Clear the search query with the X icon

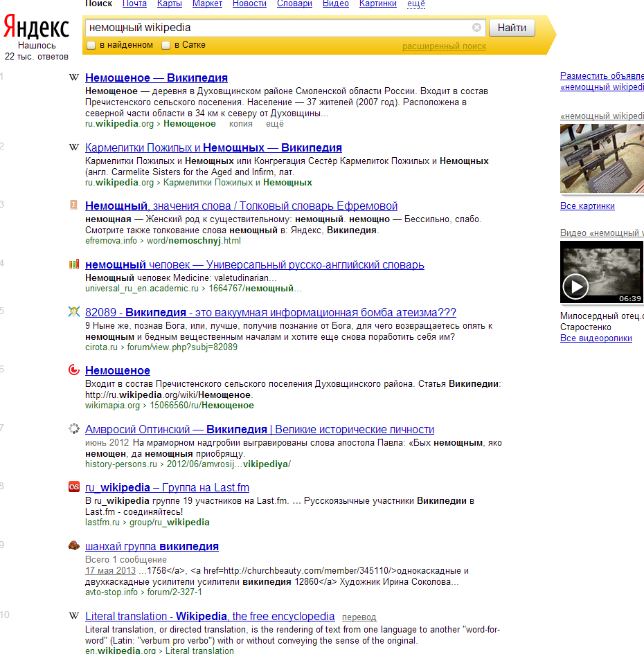(x=476, y=28)
